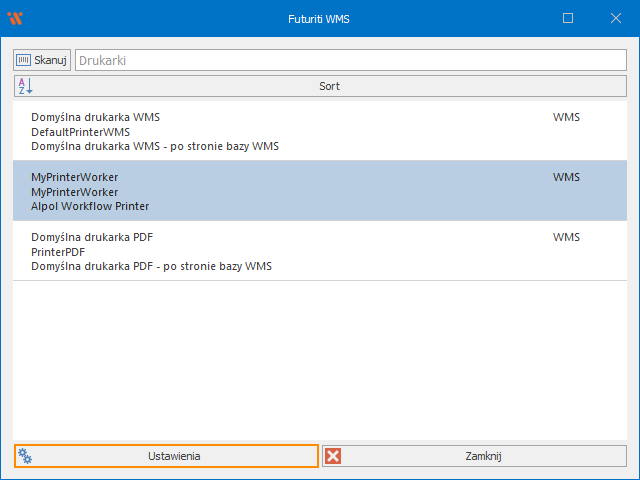
Task: Select the Domyślna drukarka WMS entry
Action: point(95,117)
